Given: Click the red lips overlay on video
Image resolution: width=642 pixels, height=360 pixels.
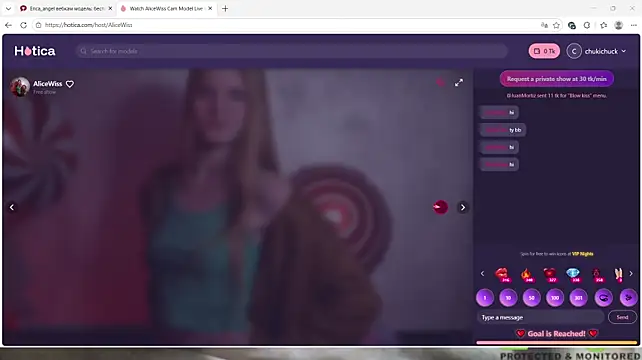Looking at the screenshot, I should click(441, 207).
